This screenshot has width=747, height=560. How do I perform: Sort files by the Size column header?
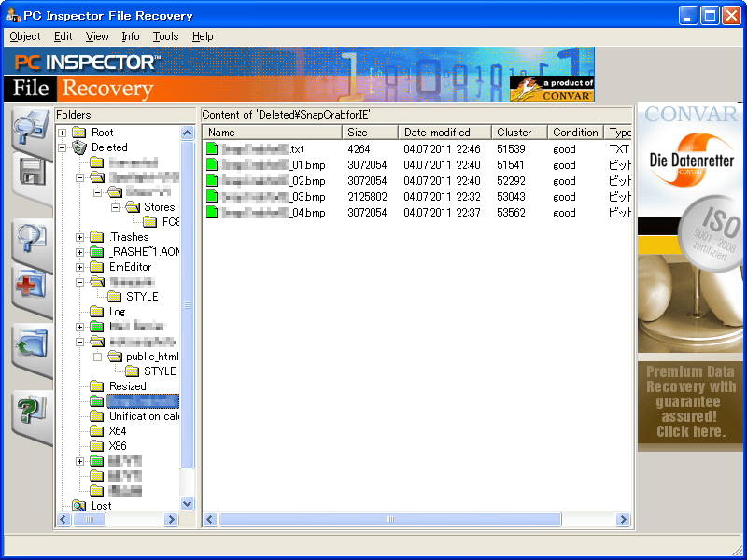[x=370, y=133]
